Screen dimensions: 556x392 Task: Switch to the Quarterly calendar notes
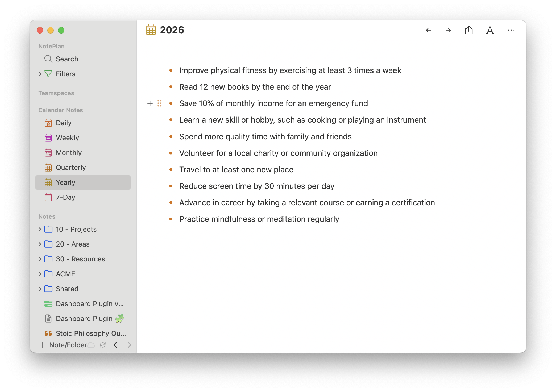point(70,168)
